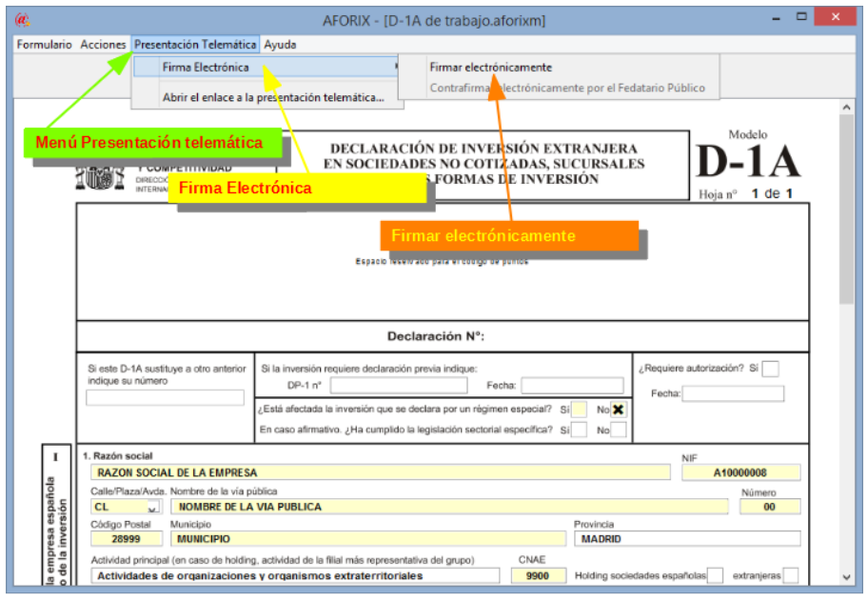The width and height of the screenshot is (868, 601).
Task: Click the Código Postal field 28999
Action: tap(127, 539)
